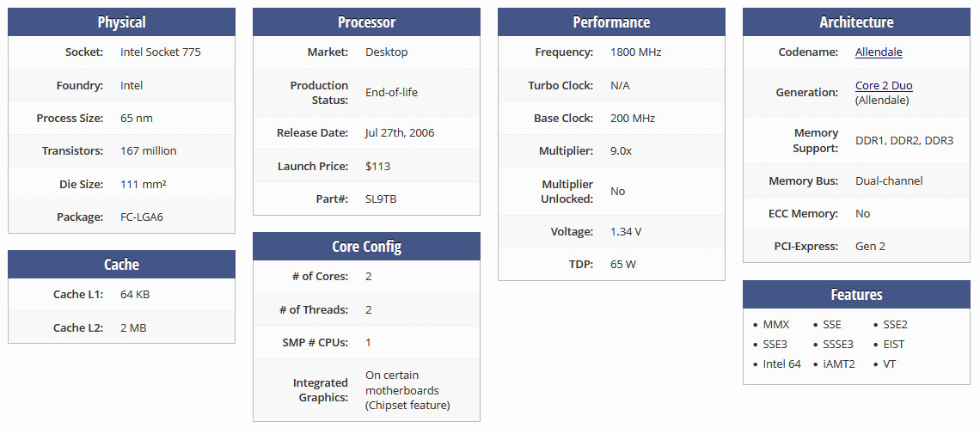Click the Physical section header
The image size is (980, 434).
click(121, 22)
